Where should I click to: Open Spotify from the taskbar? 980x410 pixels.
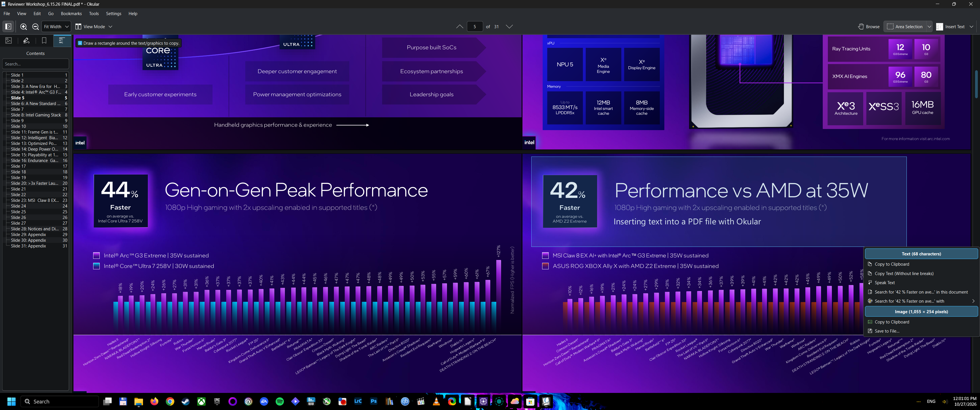280,401
